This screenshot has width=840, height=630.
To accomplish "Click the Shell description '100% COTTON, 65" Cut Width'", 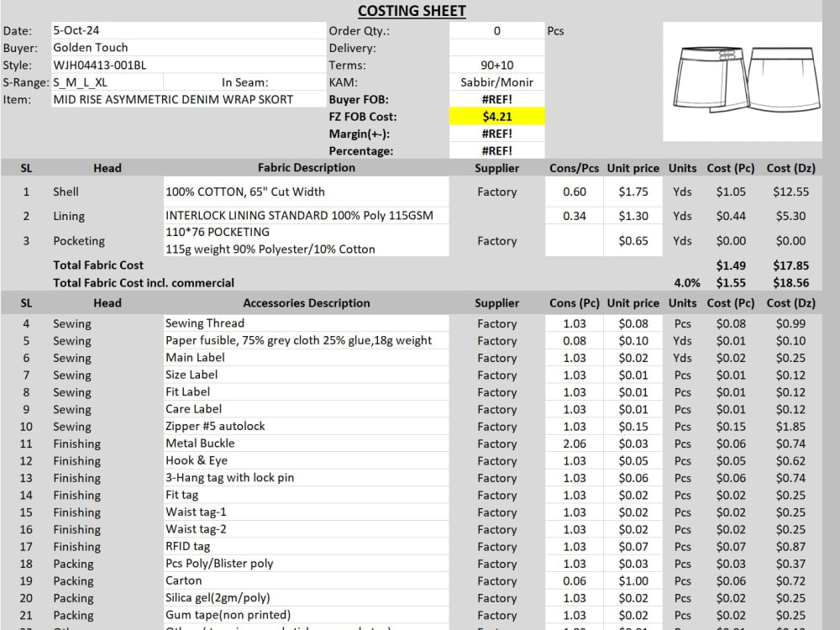I will pos(306,192).
